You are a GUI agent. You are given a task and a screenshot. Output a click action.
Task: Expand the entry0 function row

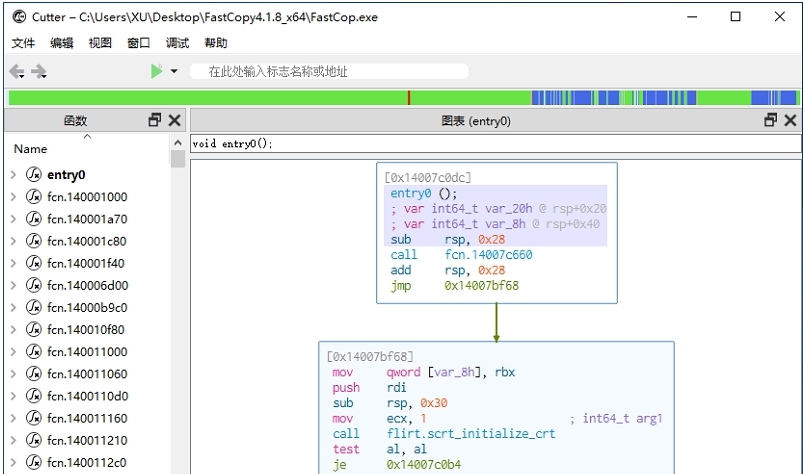click(14, 175)
